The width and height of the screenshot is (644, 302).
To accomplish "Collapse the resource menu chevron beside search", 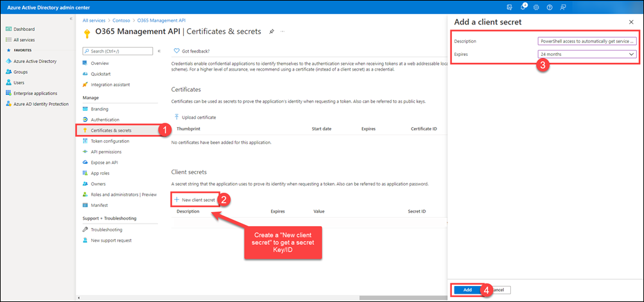I will [x=159, y=51].
